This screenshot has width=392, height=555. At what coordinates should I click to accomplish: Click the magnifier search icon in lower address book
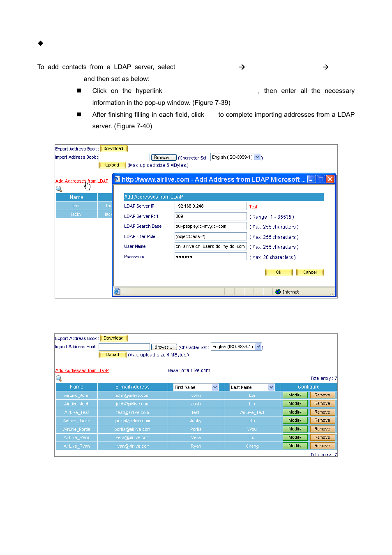point(59,378)
